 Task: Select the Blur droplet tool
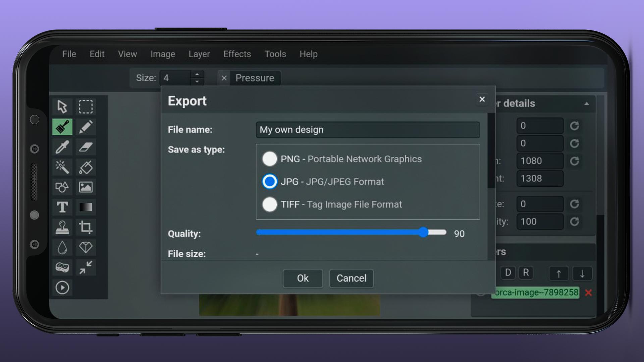click(x=62, y=247)
